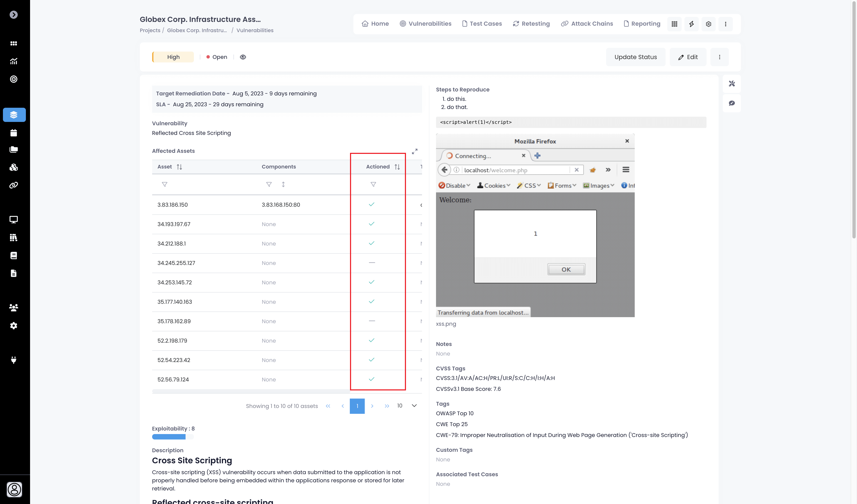Click the gear settings icon in top navigation
The width and height of the screenshot is (857, 504).
(x=708, y=24)
